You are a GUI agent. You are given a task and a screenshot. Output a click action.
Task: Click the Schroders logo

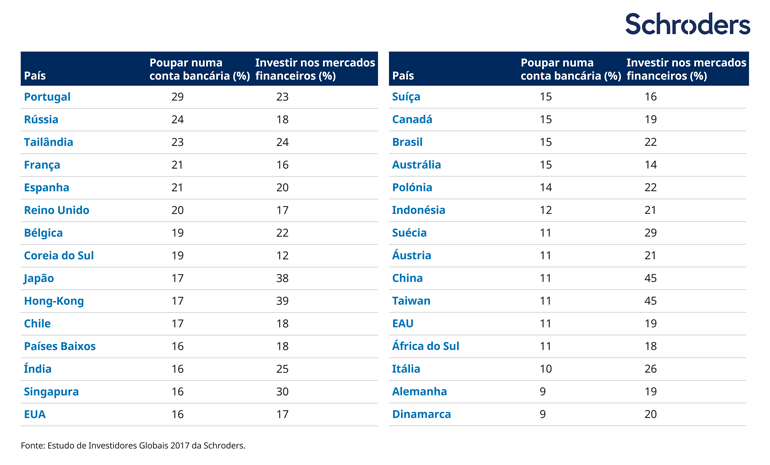687,24
